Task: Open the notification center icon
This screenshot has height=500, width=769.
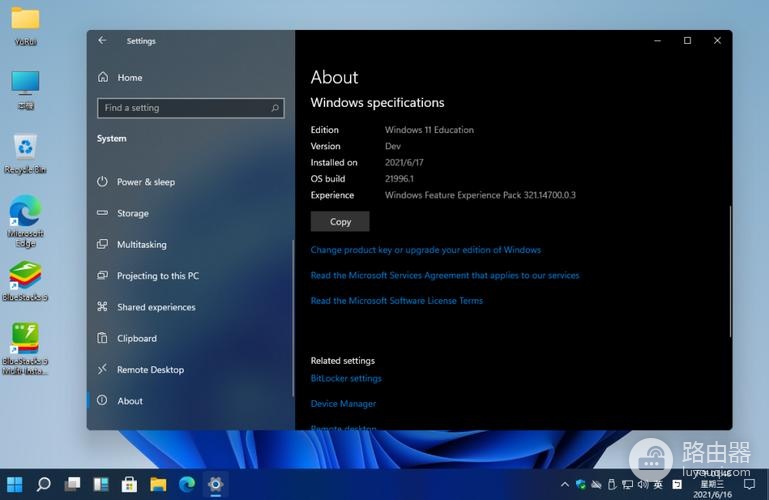Action: tap(749, 485)
